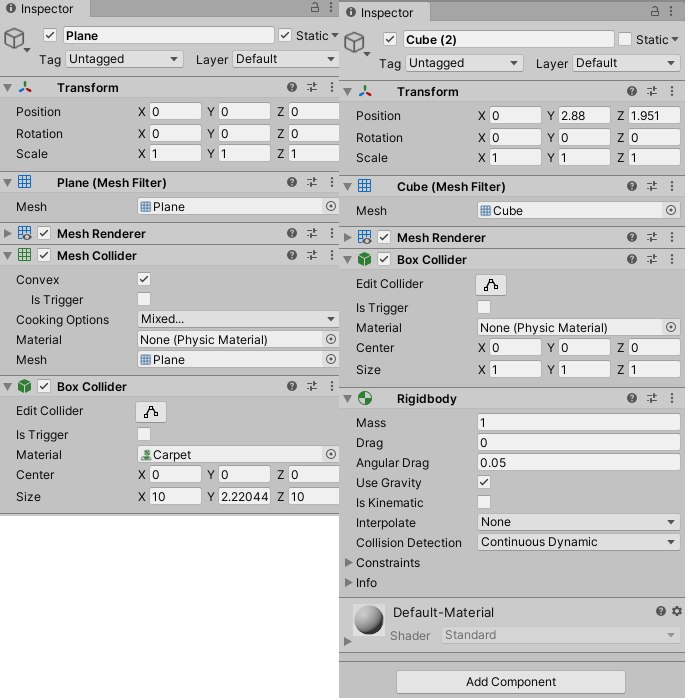Click Plane Box Collider Size Y field
Screen dimensions: 689x699
point(244,496)
